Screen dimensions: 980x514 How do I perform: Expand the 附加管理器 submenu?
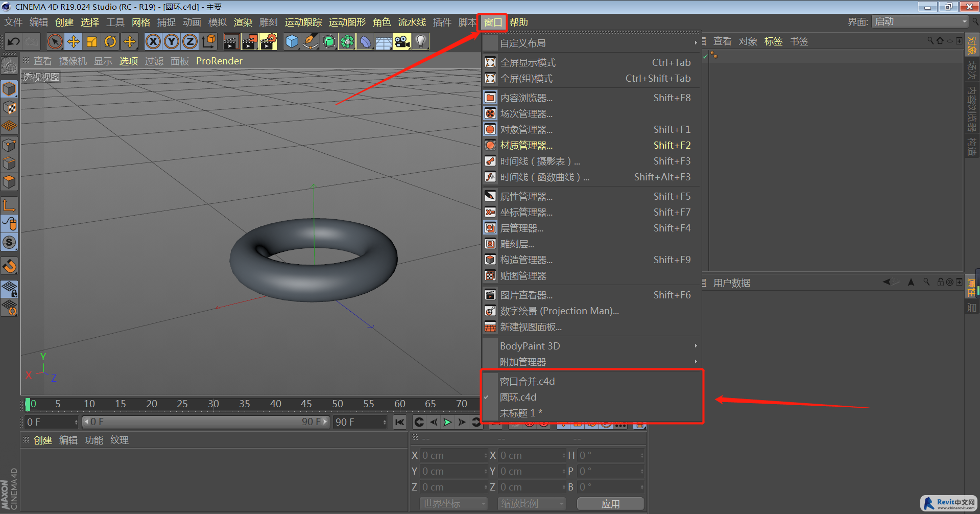point(591,362)
